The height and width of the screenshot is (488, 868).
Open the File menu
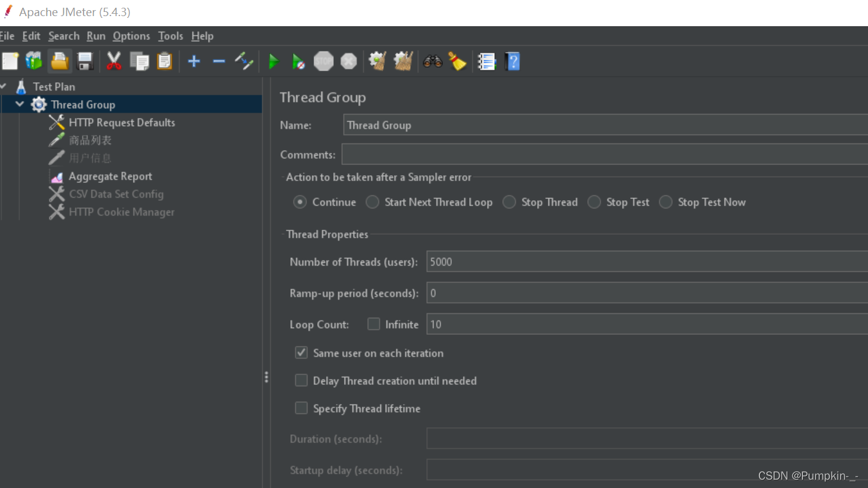7,36
